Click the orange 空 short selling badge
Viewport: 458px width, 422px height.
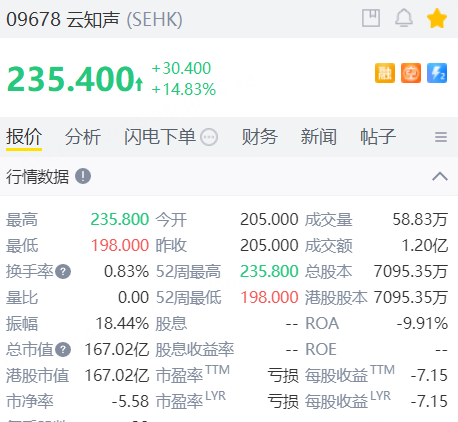(x=411, y=73)
